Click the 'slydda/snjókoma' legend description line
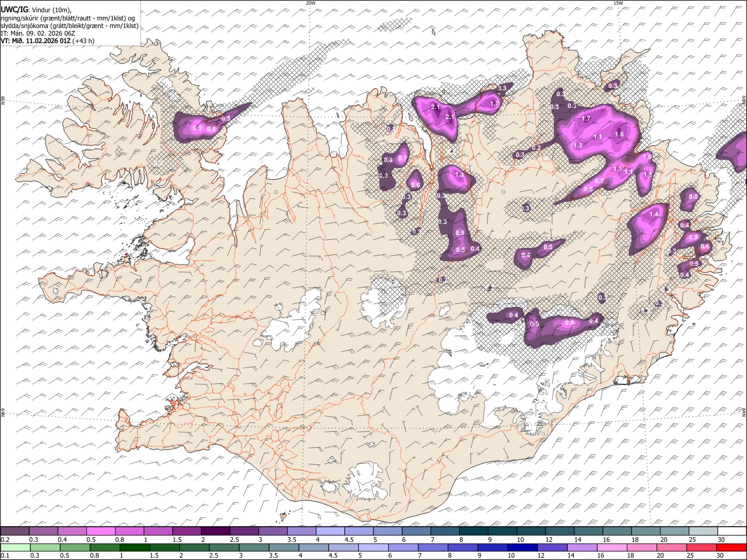The height and width of the screenshot is (560, 747). click(x=69, y=26)
